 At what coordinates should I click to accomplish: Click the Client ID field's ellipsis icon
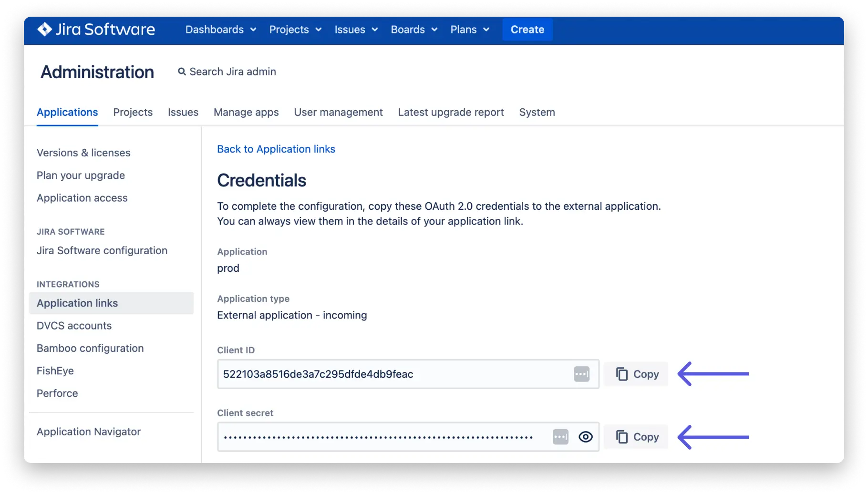(581, 374)
